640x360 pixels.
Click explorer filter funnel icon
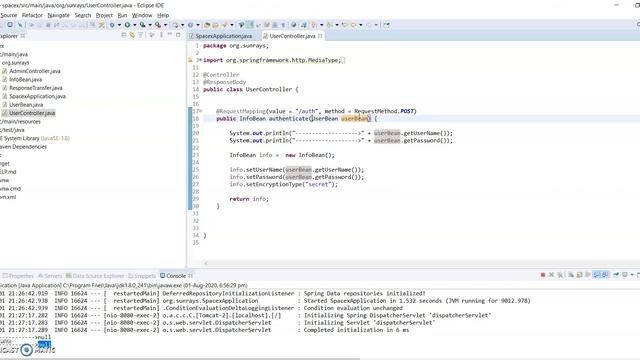pyautogui.click(x=140, y=36)
